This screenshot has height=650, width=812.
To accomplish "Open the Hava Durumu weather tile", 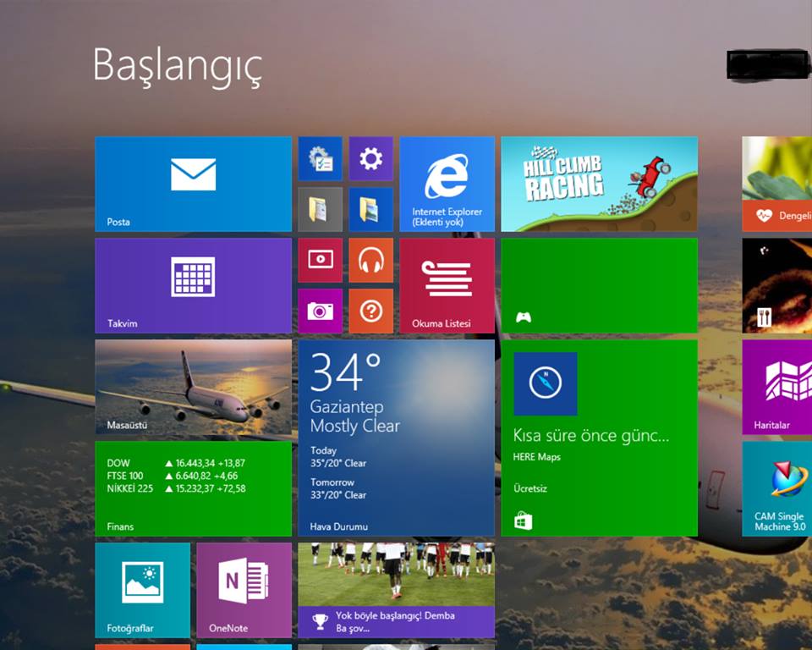I will [396, 438].
